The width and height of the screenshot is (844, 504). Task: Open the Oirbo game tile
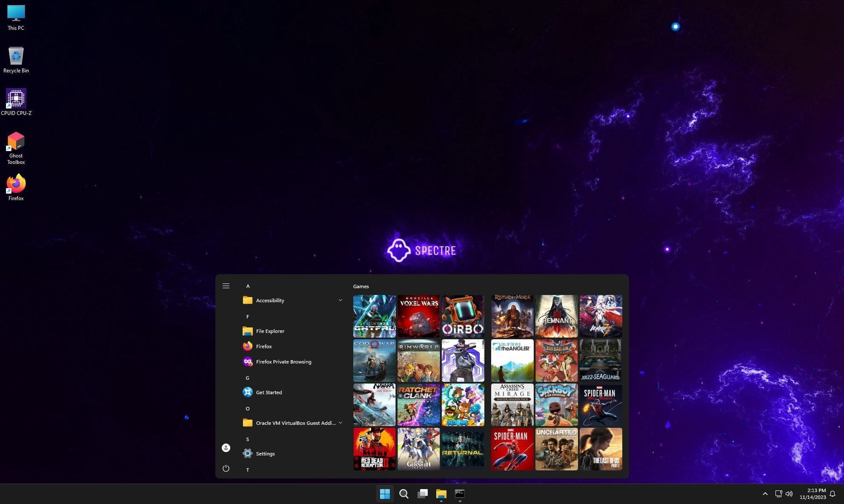463,316
